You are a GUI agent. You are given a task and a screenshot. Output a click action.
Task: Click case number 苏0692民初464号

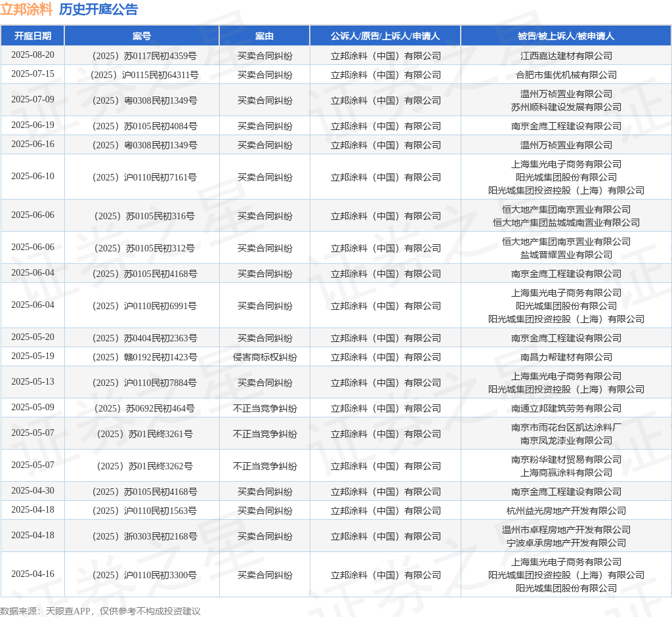pyautogui.click(x=144, y=409)
